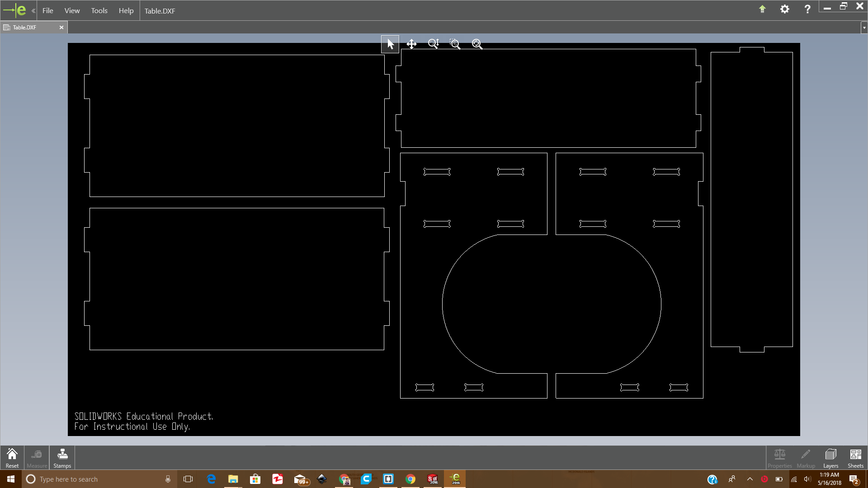Select the Zoom in/out tool
The width and height of the screenshot is (868, 488).
tap(433, 44)
